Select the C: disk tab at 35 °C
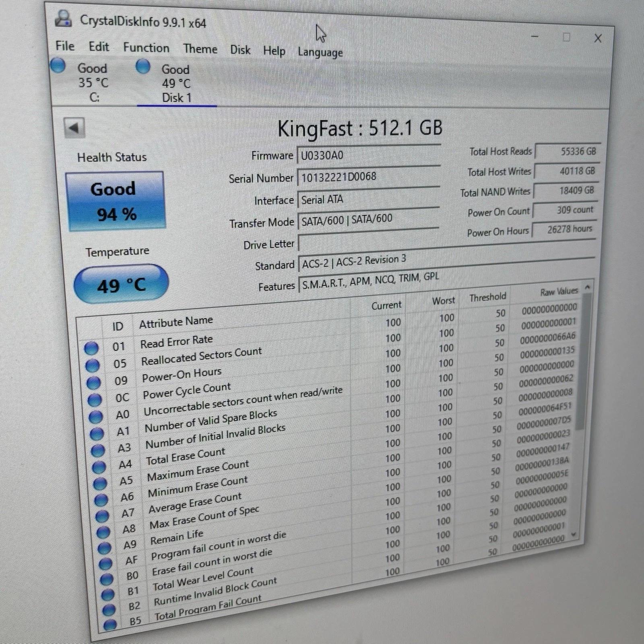This screenshot has width=644, height=644. [93, 83]
